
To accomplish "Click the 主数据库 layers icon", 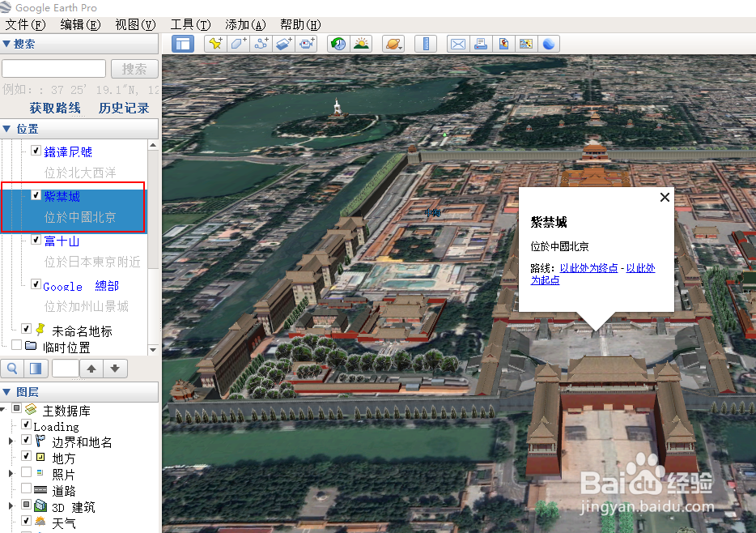I will 31,409.
